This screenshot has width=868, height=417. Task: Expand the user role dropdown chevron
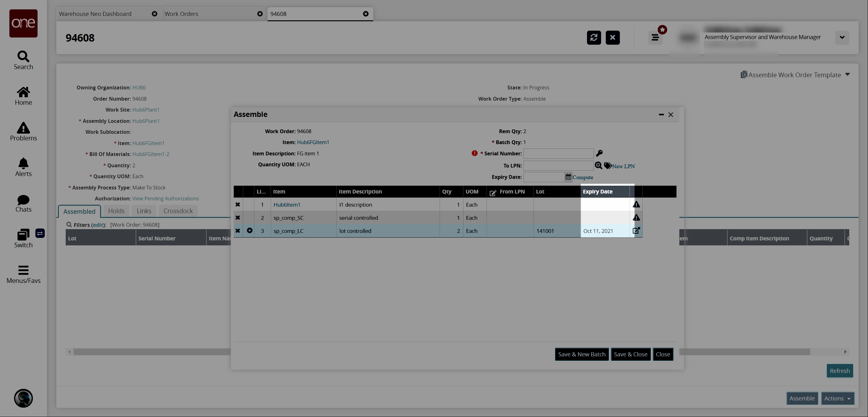(842, 38)
